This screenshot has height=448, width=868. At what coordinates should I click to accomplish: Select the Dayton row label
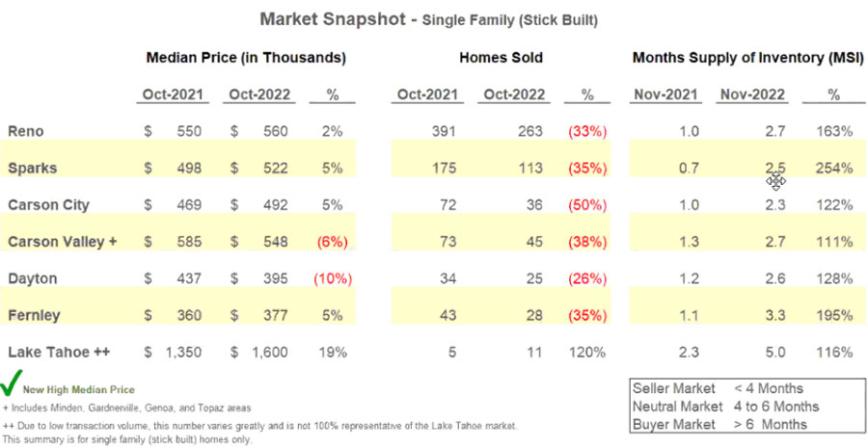32,278
